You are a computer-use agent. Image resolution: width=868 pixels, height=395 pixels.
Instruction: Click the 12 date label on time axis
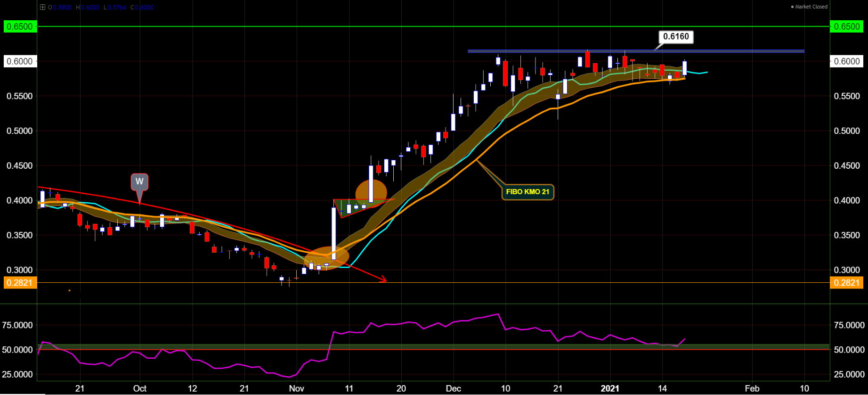(x=192, y=388)
